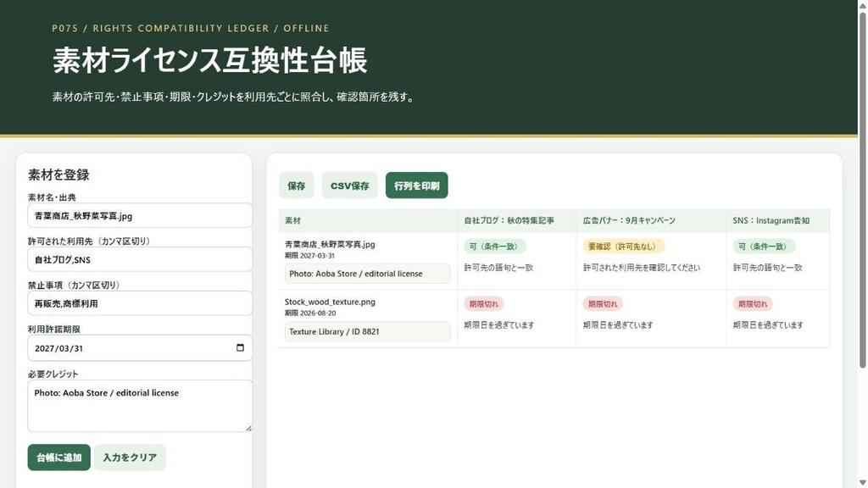
Task: Click the CSV保存 button
Action: pos(350,186)
